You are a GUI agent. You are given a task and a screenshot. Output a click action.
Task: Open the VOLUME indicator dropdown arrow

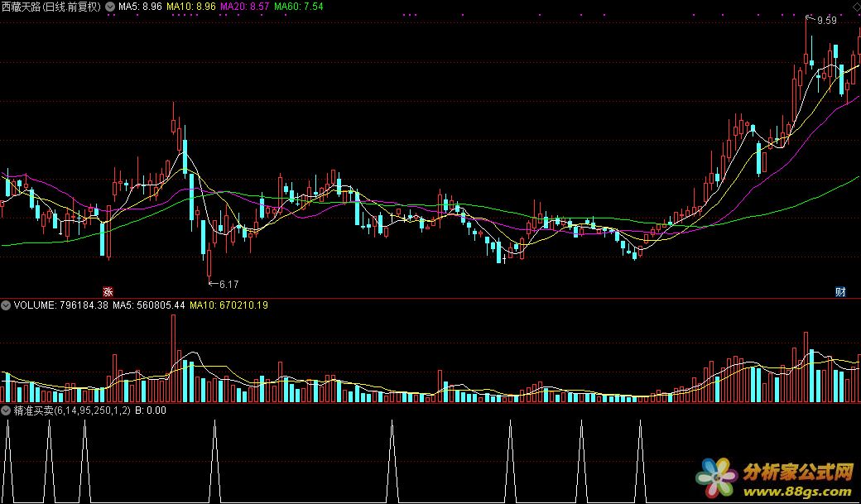pyautogui.click(x=6, y=305)
